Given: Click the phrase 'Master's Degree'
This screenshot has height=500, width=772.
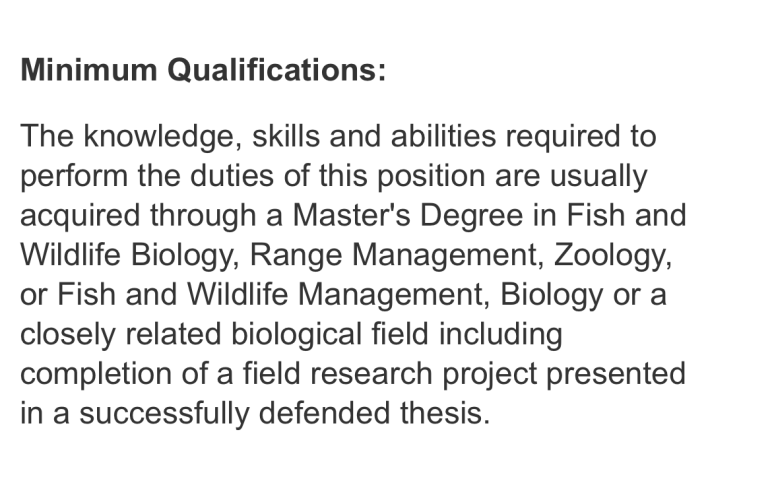Looking at the screenshot, I should 408,215.
